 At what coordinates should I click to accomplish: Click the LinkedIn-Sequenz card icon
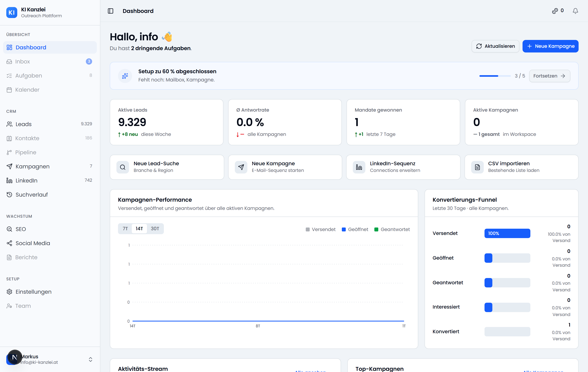coord(359,167)
